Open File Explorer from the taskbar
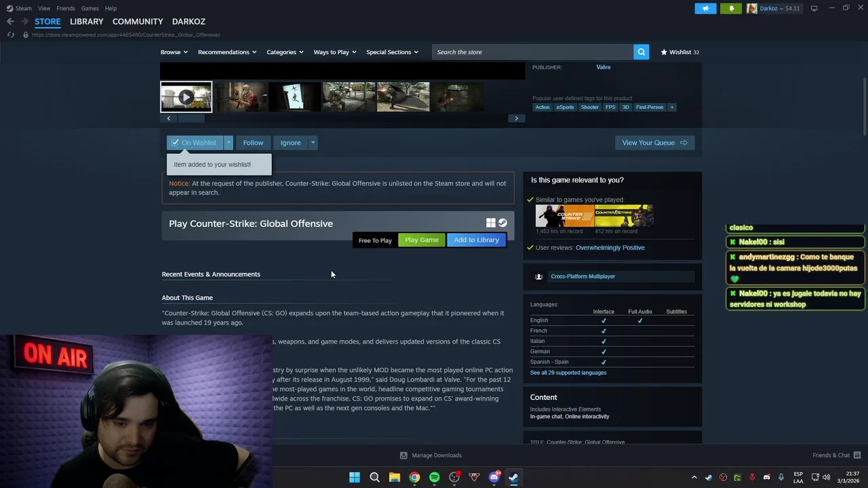This screenshot has width=868, height=488. point(394,477)
